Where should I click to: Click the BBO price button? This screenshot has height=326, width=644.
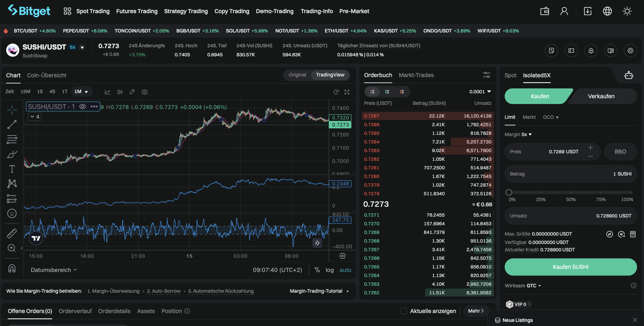(620, 152)
